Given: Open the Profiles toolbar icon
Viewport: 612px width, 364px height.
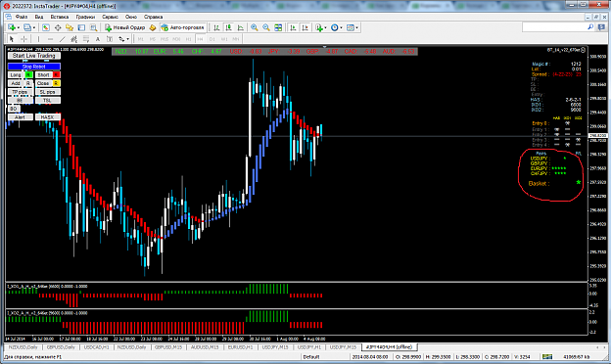Looking at the screenshot, I should [x=27, y=27].
